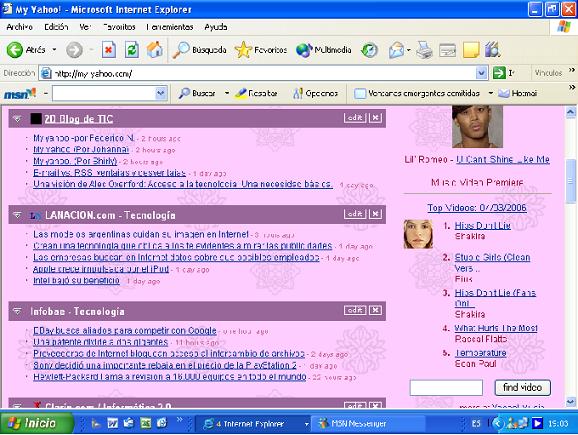The image size is (578, 435).
Task: Open EBay busca aliados Google link
Action: pos(125,331)
